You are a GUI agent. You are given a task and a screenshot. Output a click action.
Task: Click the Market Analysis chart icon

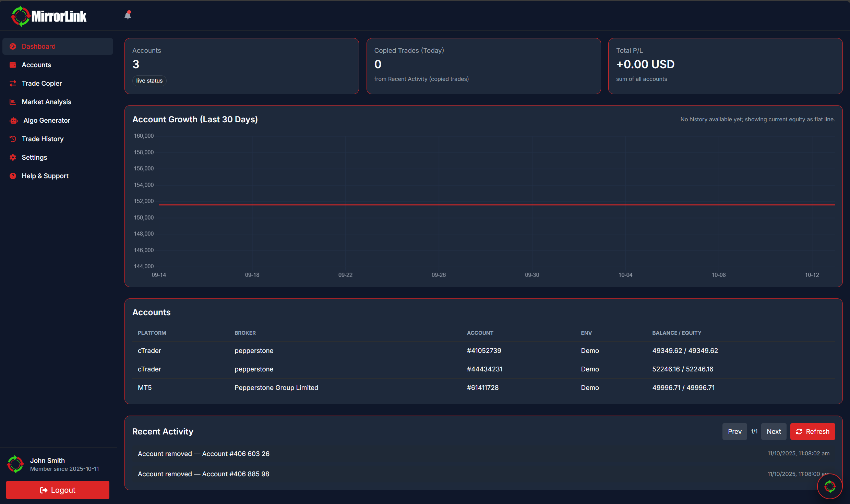(13, 102)
